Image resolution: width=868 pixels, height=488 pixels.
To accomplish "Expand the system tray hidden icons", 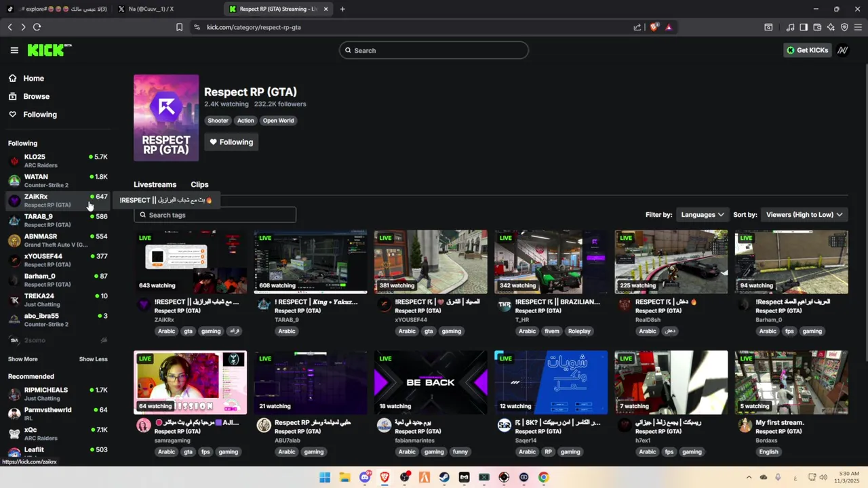I will click(749, 477).
